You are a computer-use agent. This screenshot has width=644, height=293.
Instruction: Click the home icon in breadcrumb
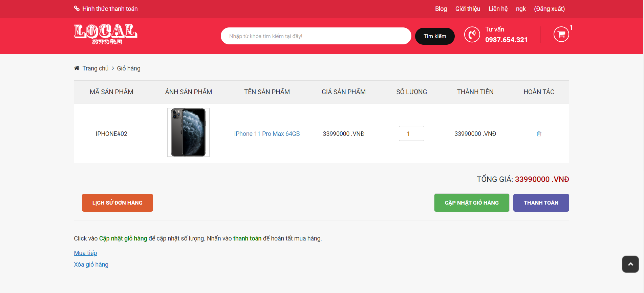77,68
